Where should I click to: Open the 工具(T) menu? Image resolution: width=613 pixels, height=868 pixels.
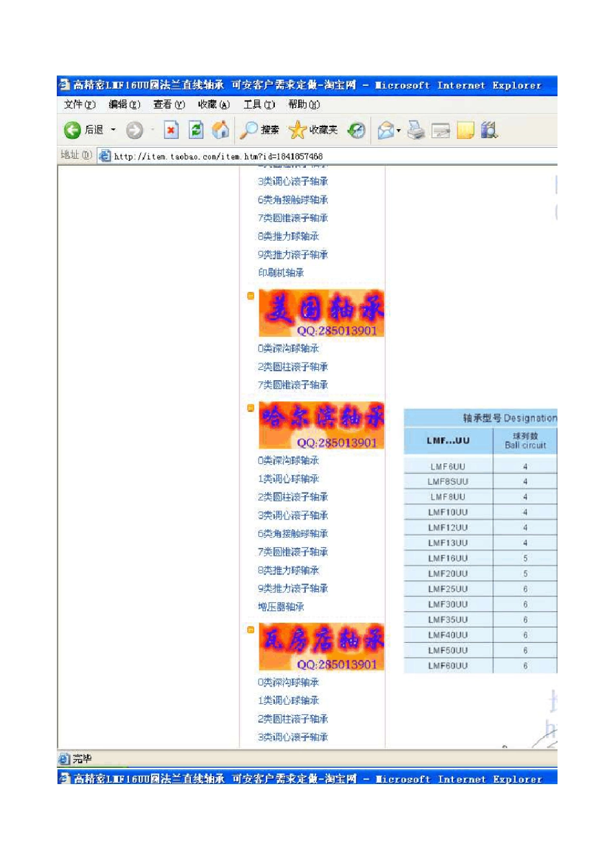259,105
